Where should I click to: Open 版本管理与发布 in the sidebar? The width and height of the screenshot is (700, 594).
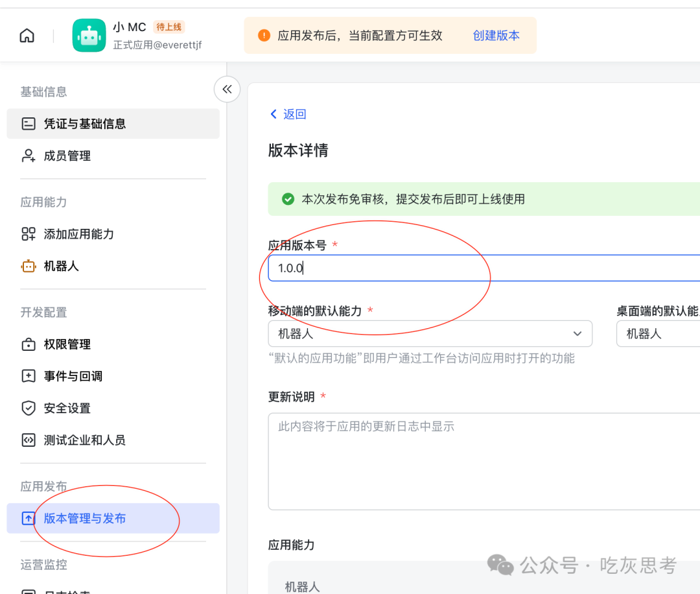pyautogui.click(x=113, y=519)
